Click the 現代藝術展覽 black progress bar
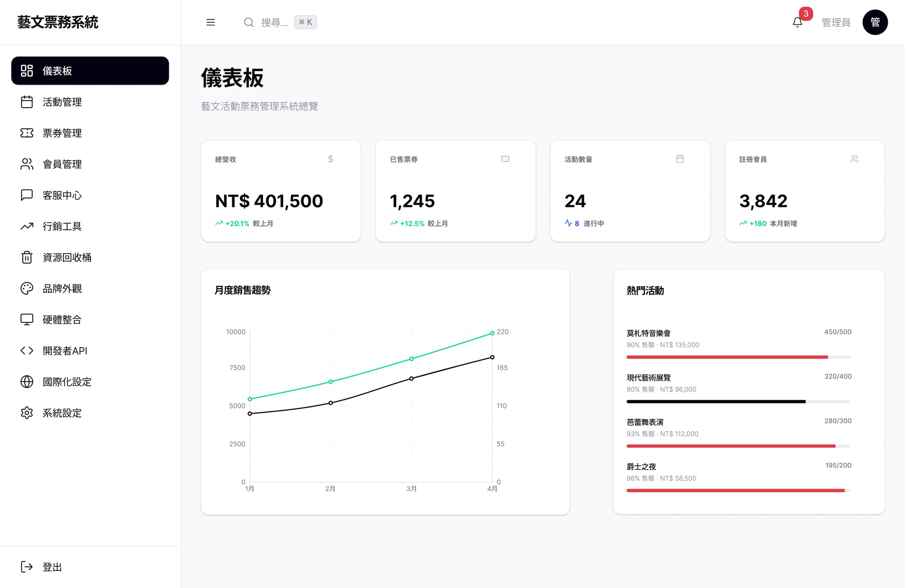The height and width of the screenshot is (588, 905). pyautogui.click(x=738, y=402)
